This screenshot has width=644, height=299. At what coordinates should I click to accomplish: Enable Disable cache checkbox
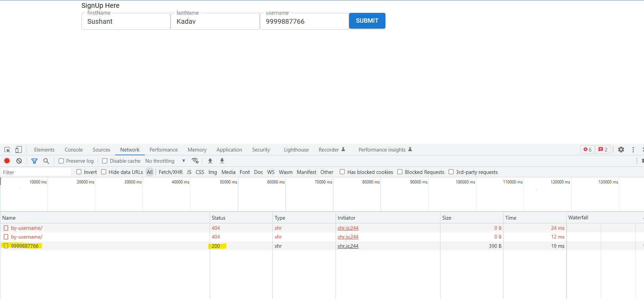tap(105, 161)
